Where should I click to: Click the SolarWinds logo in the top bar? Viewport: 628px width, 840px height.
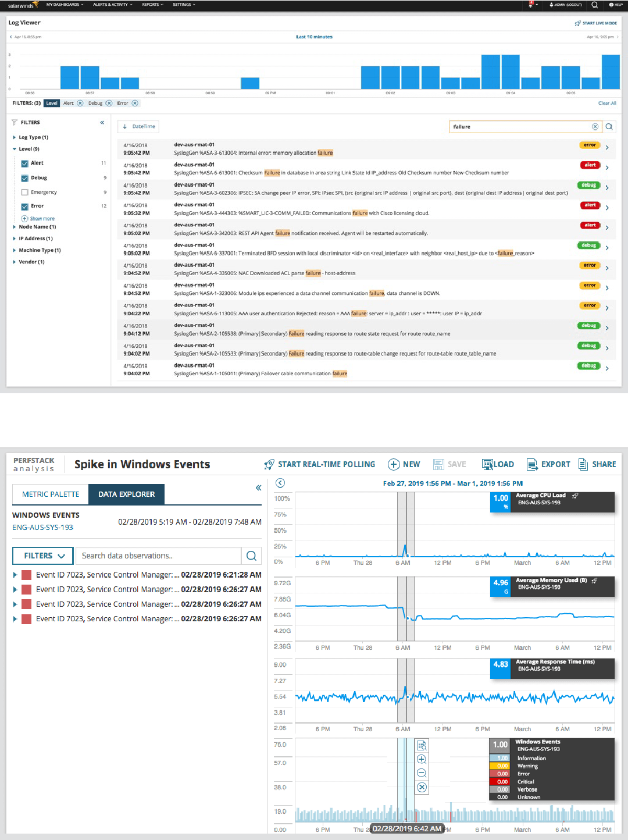(x=23, y=5)
